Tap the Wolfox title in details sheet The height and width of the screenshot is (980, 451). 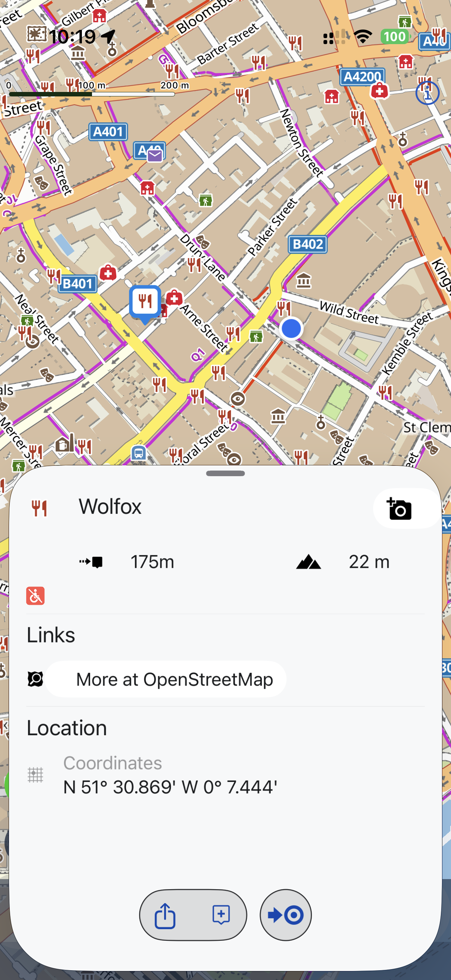[110, 507]
